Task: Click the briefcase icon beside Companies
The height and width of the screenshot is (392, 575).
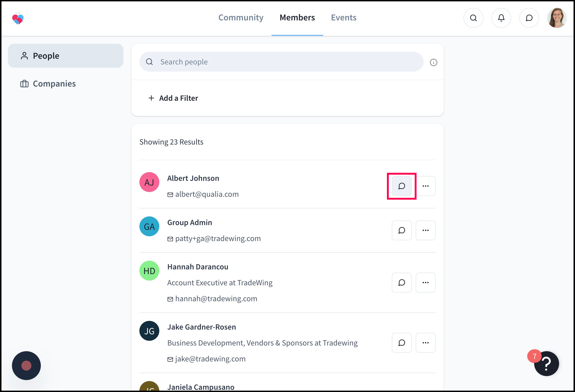Action: tap(24, 84)
